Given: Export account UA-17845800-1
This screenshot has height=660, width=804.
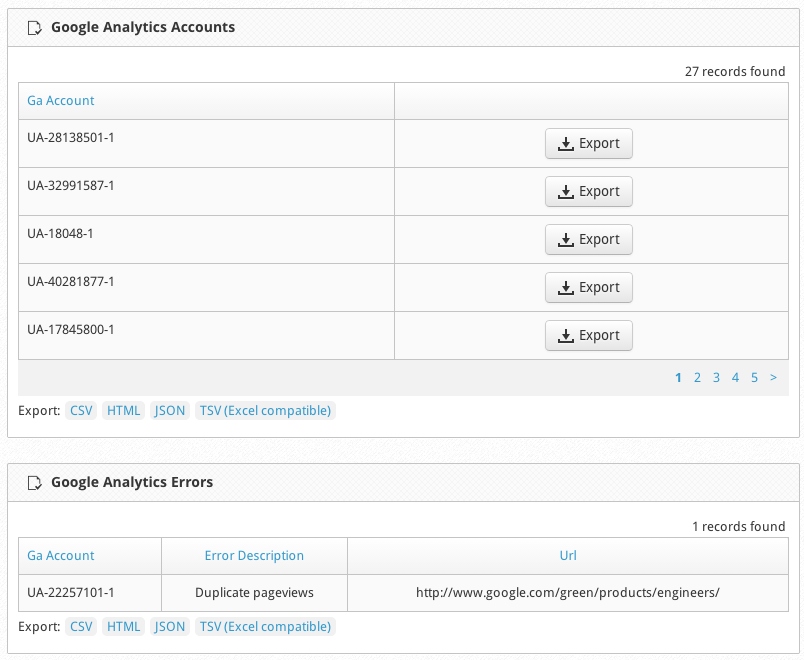Looking at the screenshot, I should (x=589, y=335).
